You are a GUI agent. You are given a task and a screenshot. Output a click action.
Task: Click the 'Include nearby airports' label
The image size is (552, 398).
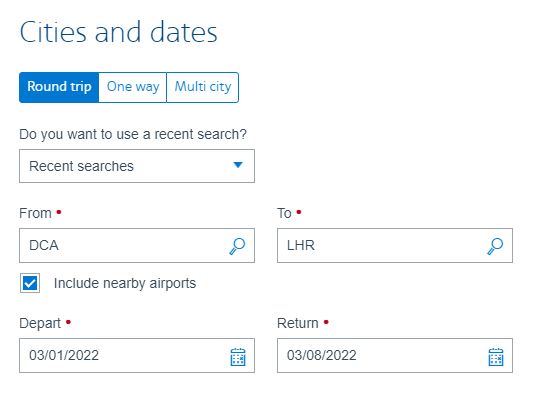[x=125, y=283]
